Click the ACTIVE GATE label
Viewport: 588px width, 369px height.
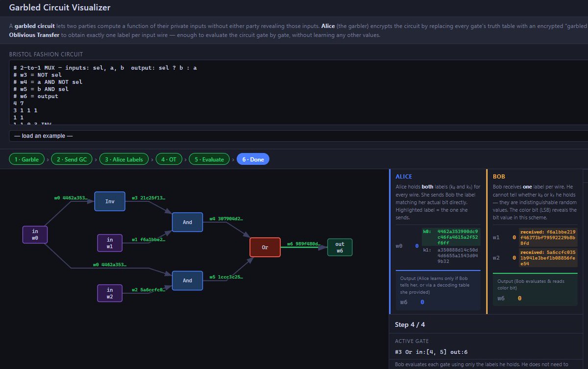412,341
